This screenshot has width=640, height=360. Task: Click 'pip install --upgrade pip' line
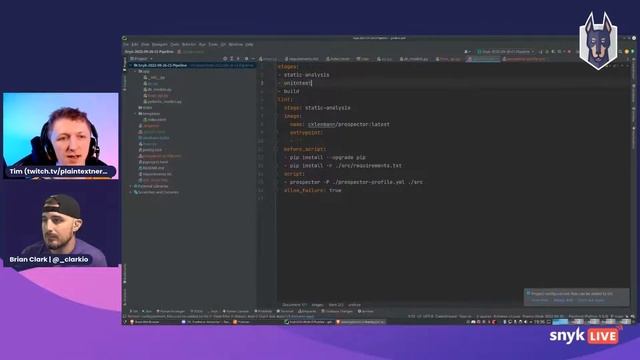327,157
